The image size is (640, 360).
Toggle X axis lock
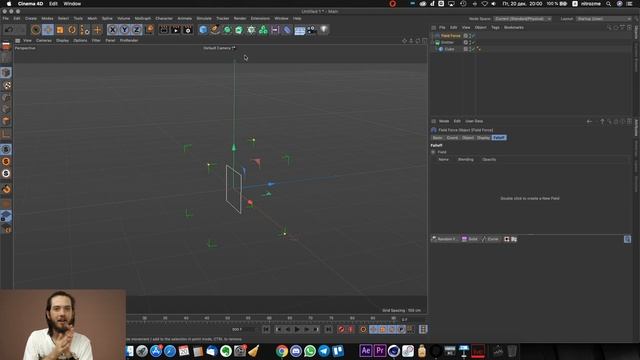coord(113,30)
